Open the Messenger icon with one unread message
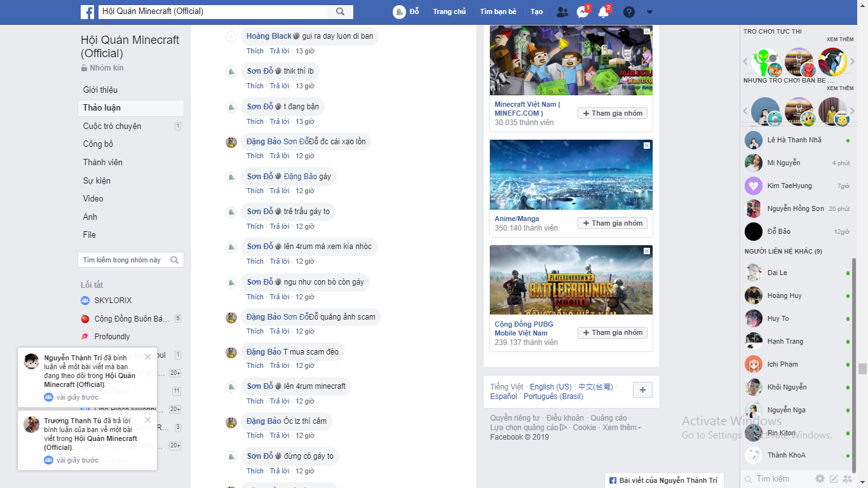 click(583, 12)
